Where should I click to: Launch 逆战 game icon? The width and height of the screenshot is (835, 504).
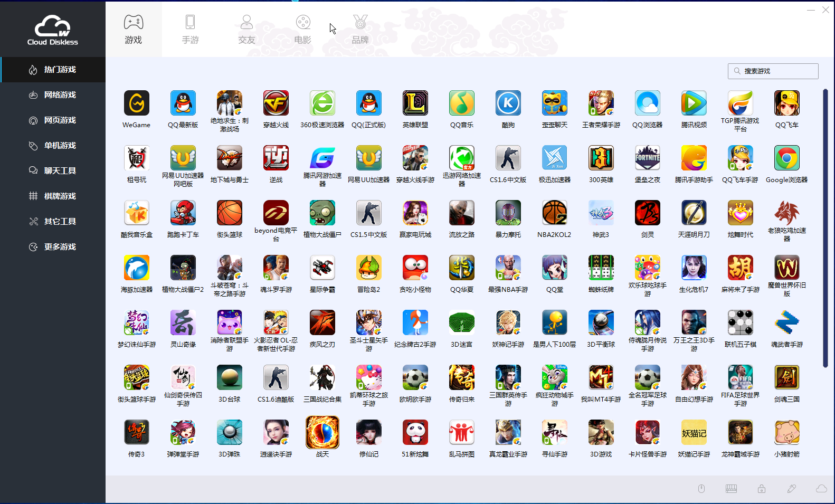[276, 158]
